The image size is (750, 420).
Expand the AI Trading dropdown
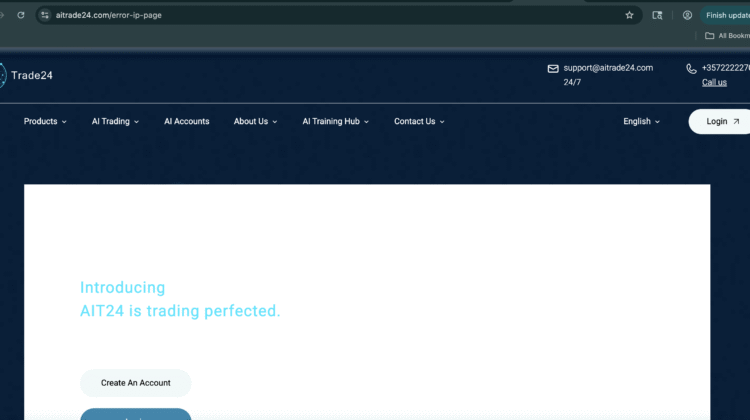tap(115, 121)
